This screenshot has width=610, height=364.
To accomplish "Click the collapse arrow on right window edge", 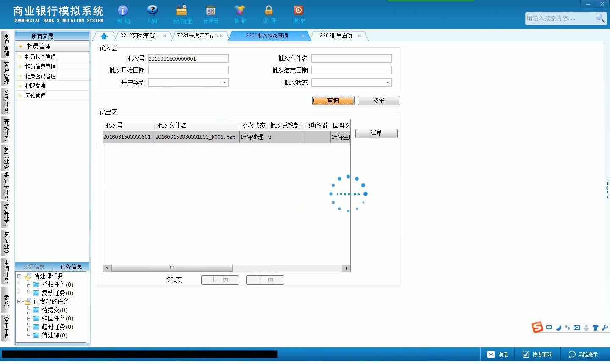I will point(607,188).
